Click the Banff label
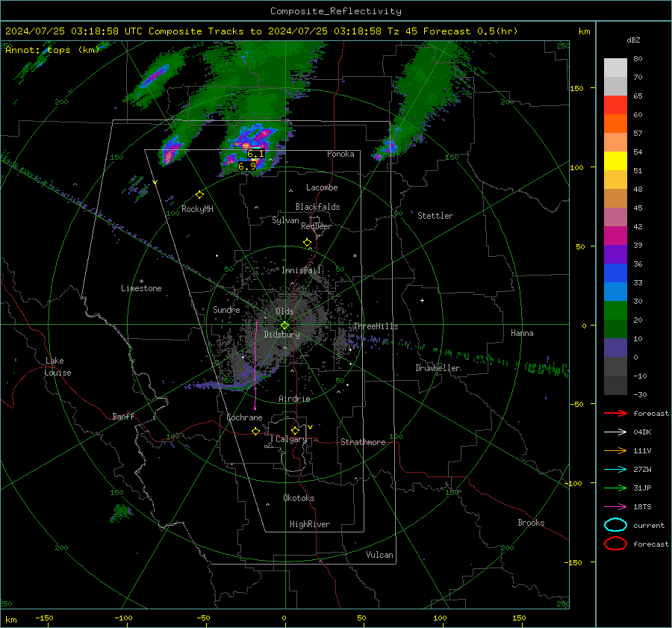672x628 pixels. [x=123, y=416]
